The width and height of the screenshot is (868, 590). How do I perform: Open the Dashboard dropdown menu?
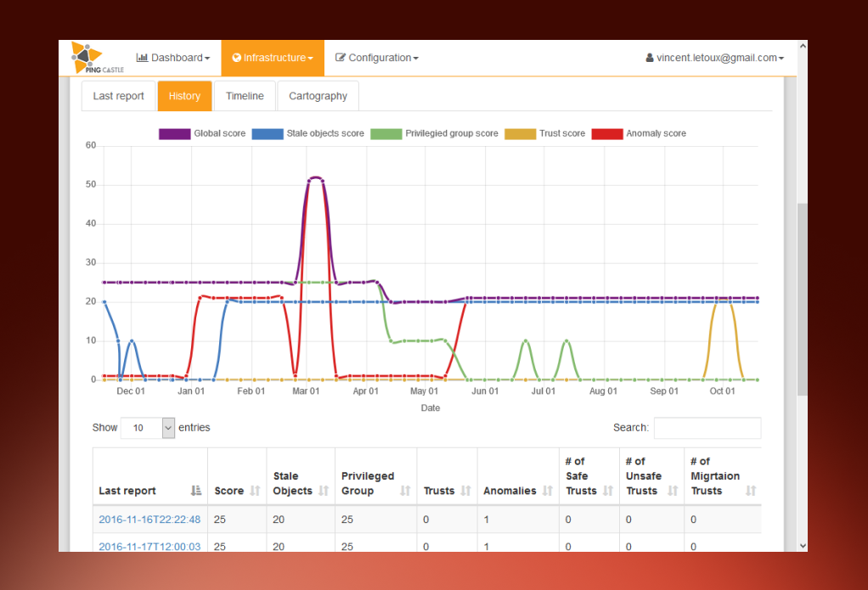(x=173, y=58)
